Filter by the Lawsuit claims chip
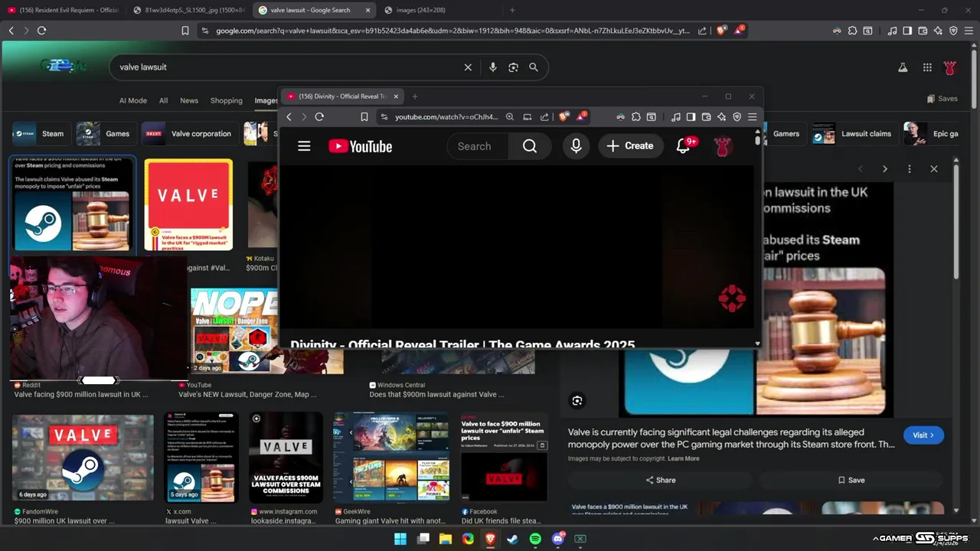Screen dimensions: 980x551 tap(853, 133)
